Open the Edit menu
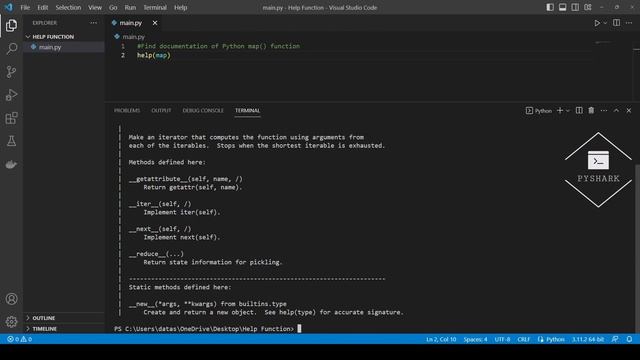The height and width of the screenshot is (360, 640). pyautogui.click(x=42, y=7)
